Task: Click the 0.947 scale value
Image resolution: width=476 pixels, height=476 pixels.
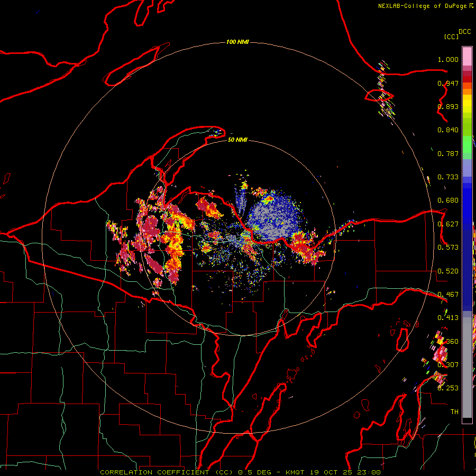Action: click(448, 83)
